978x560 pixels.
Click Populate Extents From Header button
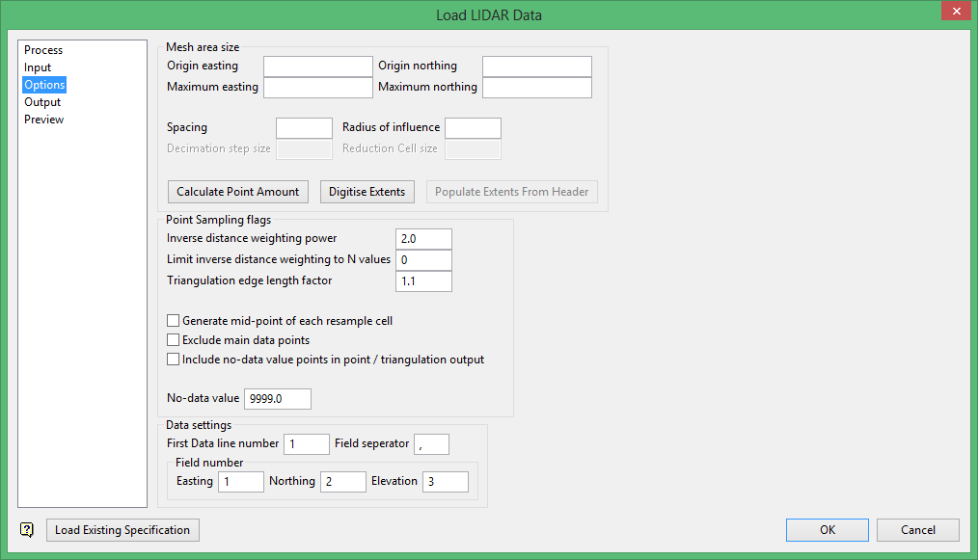click(511, 192)
